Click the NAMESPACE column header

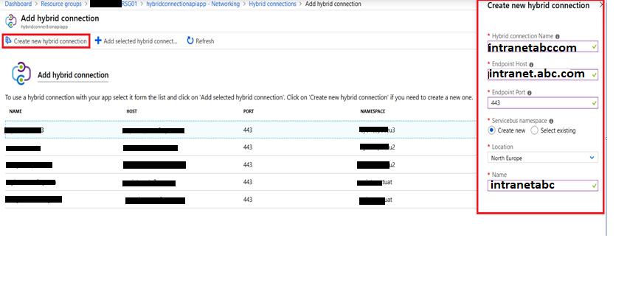pyautogui.click(x=373, y=111)
